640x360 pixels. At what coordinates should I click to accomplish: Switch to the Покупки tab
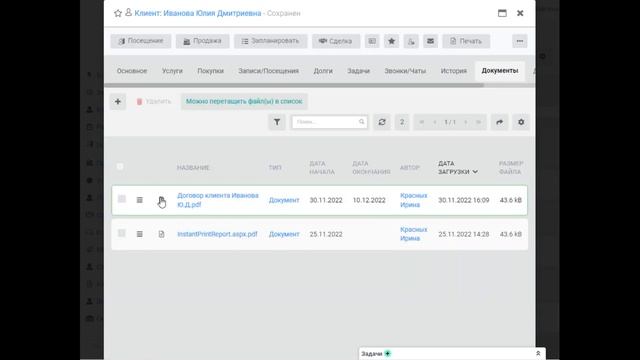point(211,71)
